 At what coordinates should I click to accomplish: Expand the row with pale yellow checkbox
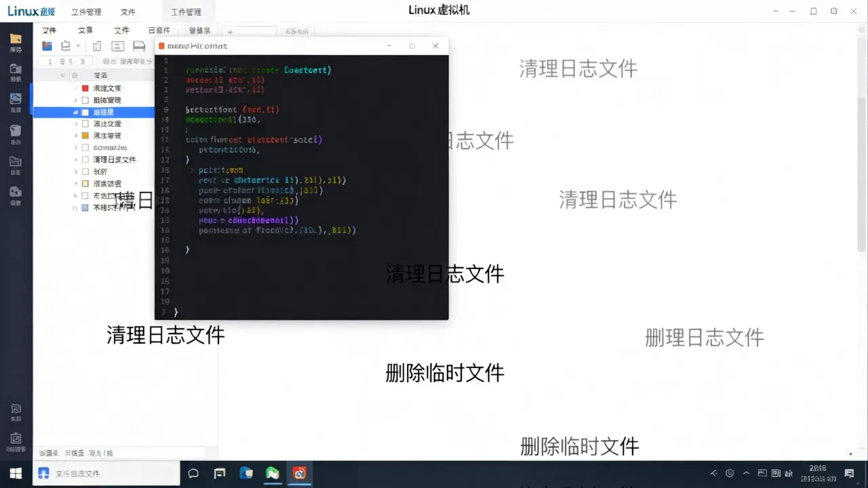tap(75, 183)
